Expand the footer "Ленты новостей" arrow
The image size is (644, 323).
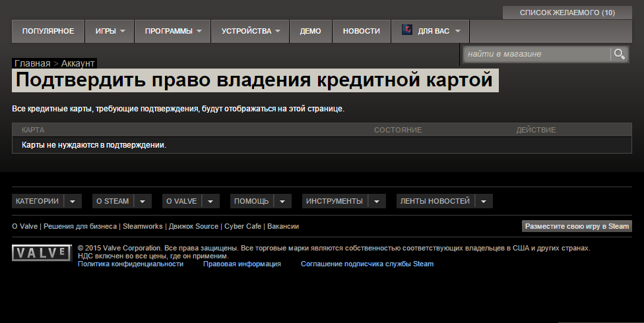[x=484, y=201]
